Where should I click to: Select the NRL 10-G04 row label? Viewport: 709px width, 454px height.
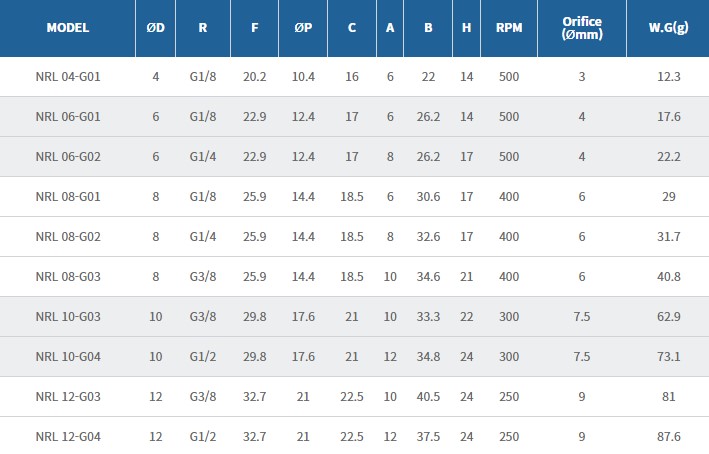coord(68,357)
